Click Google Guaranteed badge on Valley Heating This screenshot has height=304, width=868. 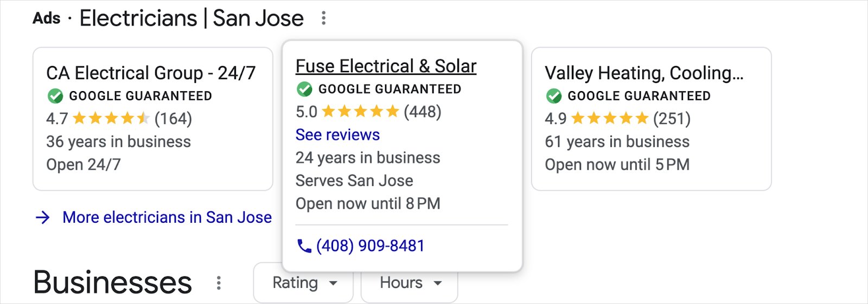pyautogui.click(x=554, y=96)
